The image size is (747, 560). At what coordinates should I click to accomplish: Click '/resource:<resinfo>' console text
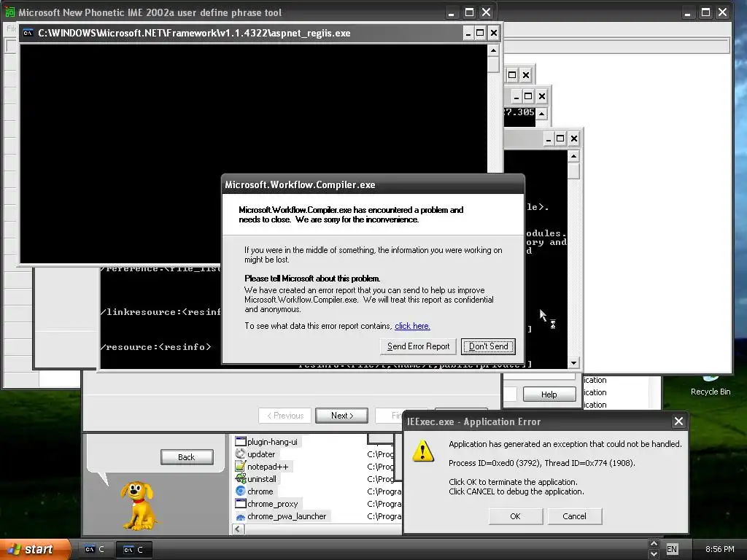click(x=156, y=347)
